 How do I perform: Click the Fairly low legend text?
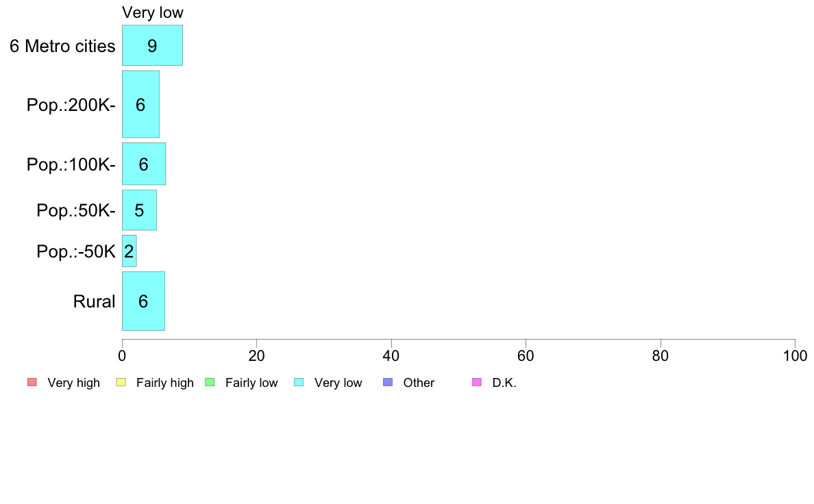[x=251, y=383]
